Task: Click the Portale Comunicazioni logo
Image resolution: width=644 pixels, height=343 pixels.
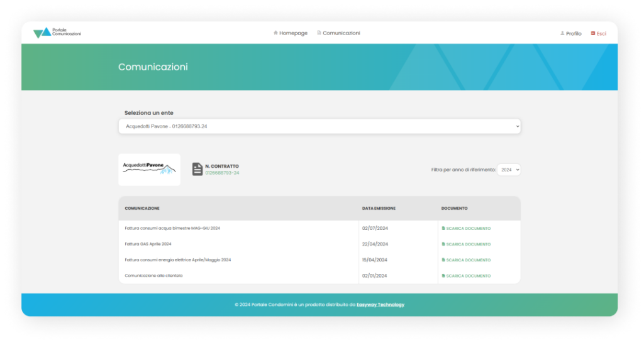Action: [x=57, y=33]
